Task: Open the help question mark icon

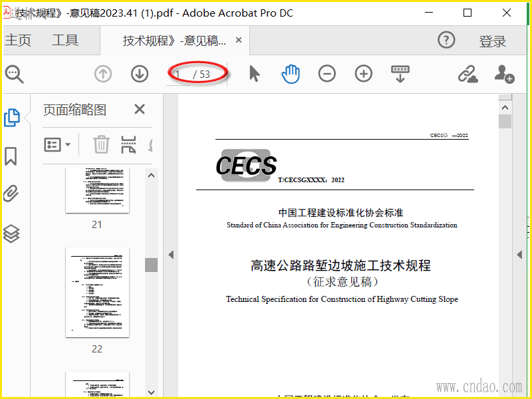Action: tap(446, 40)
